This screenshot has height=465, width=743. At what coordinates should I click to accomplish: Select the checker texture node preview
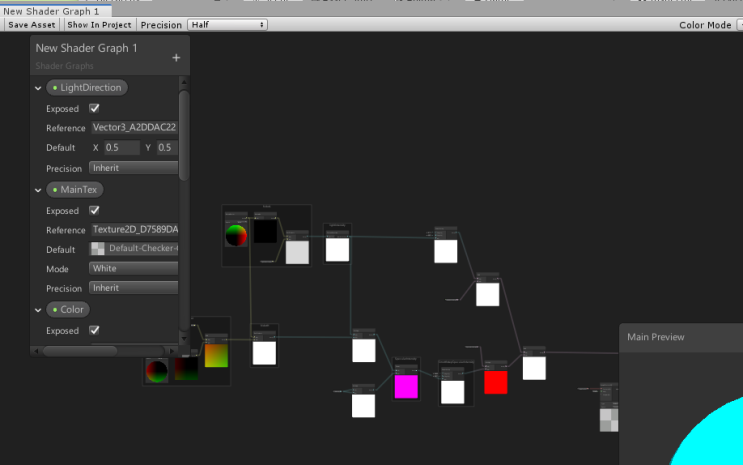[609, 420]
